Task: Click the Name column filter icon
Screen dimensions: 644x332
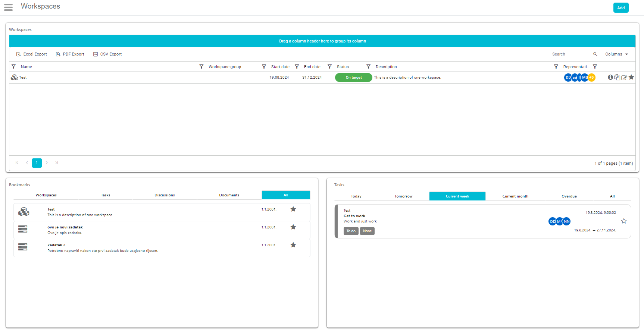Action: (14, 67)
